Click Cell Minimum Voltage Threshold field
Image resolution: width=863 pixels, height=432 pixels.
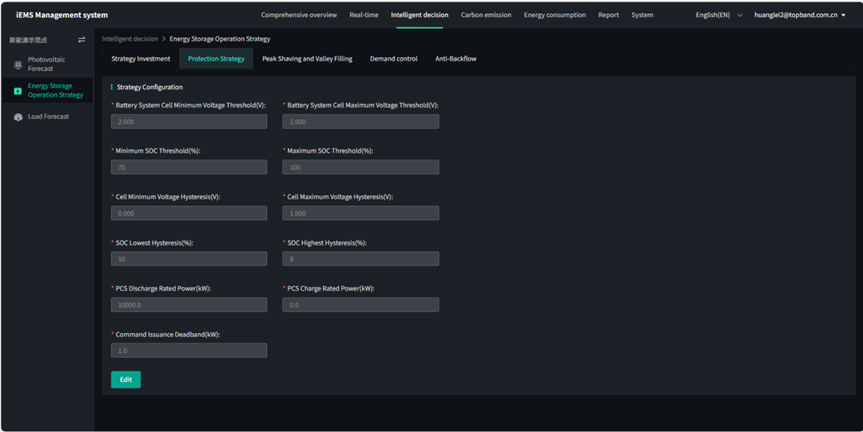(189, 122)
